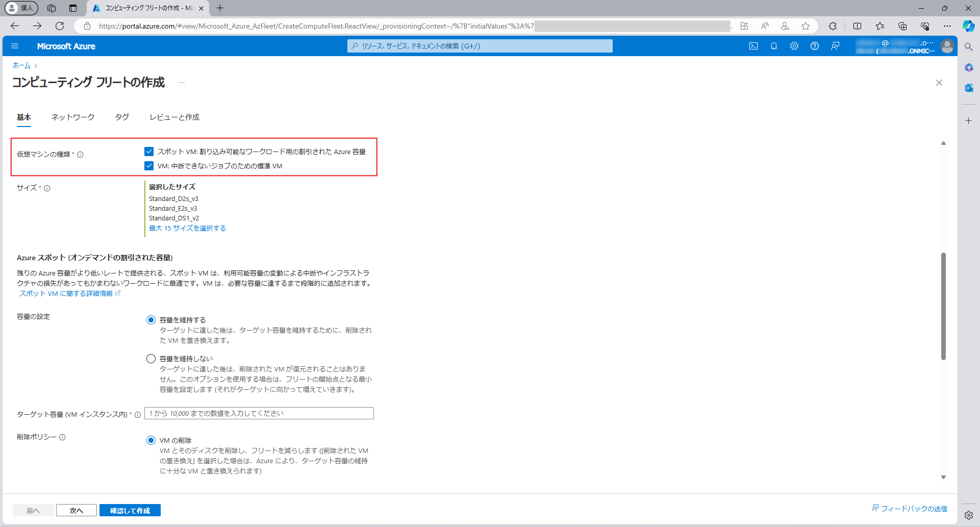The height and width of the screenshot is (527, 980).
Task: Click the scroll up arrow of form
Action: [x=943, y=143]
